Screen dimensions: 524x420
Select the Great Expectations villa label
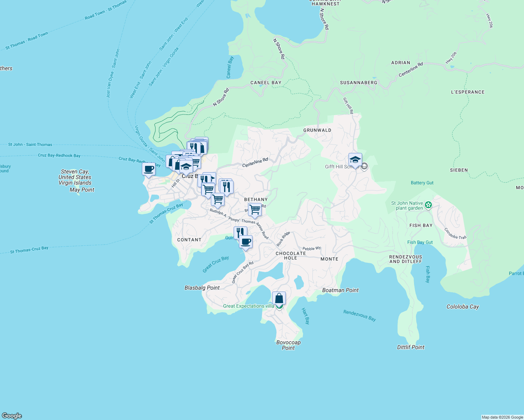tap(249, 306)
